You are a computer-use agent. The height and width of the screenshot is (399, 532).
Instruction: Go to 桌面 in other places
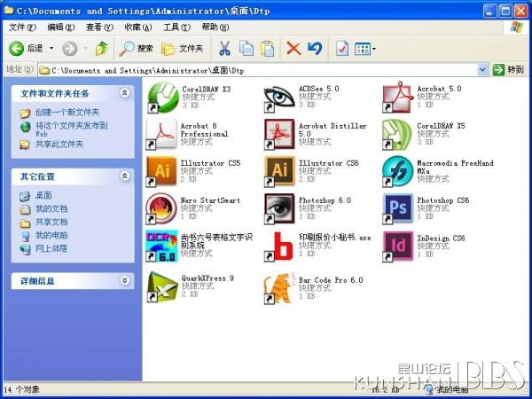[x=43, y=195]
